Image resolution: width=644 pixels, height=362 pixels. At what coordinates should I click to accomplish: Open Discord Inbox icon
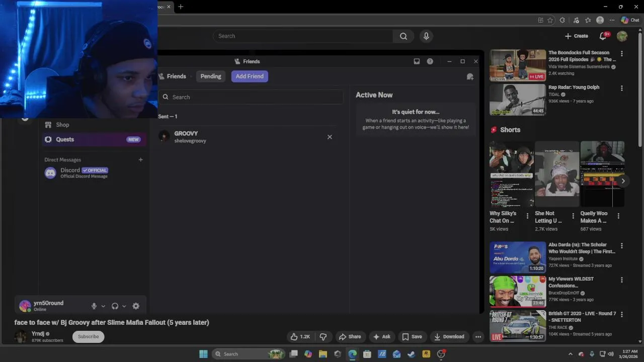coord(417,61)
